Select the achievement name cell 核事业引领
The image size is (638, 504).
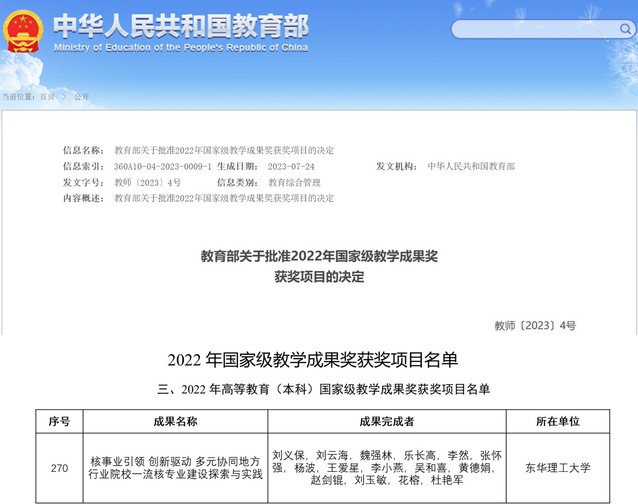tap(175, 468)
